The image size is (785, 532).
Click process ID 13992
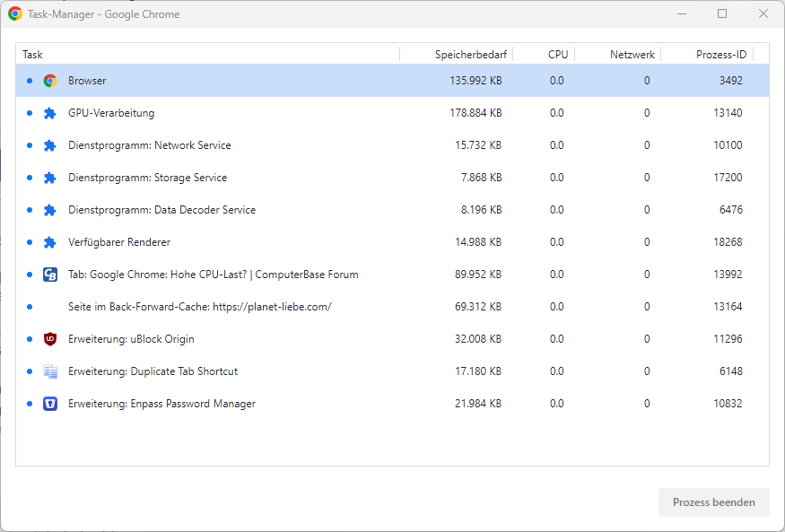pyautogui.click(x=728, y=275)
